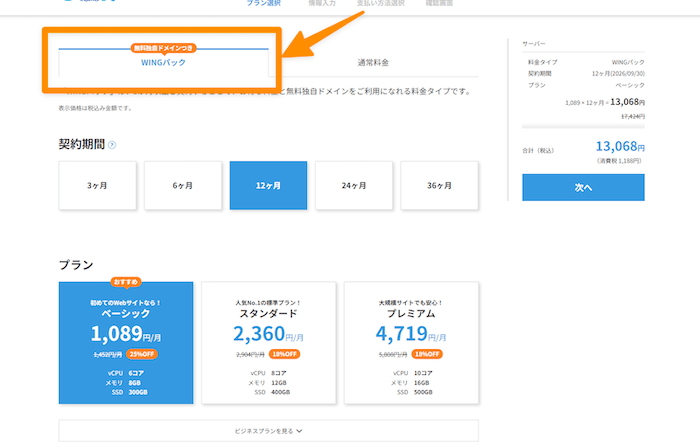Click the help icon beside 契約期間
700x446 pixels.
tap(112, 145)
